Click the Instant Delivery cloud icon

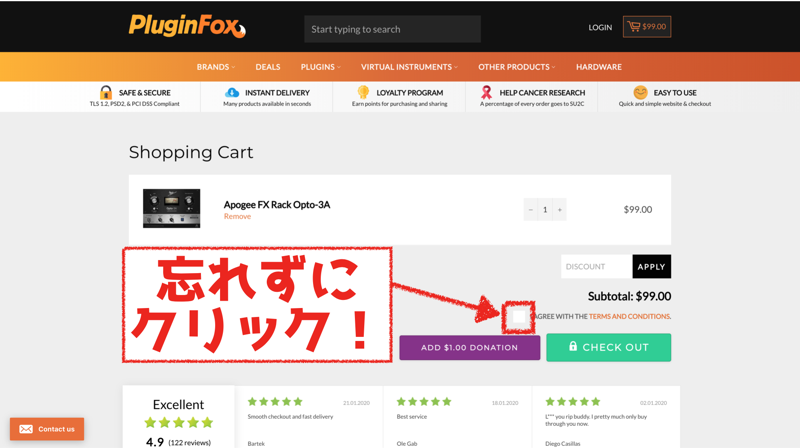point(232,92)
